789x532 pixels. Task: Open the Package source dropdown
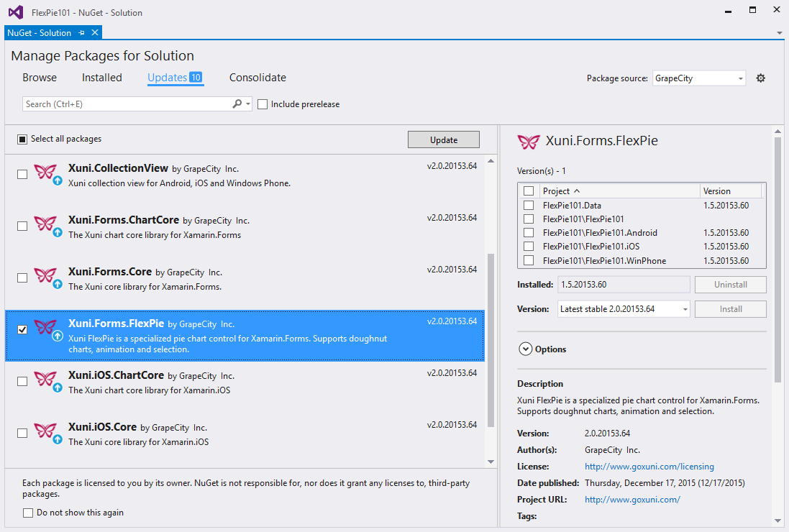click(699, 78)
